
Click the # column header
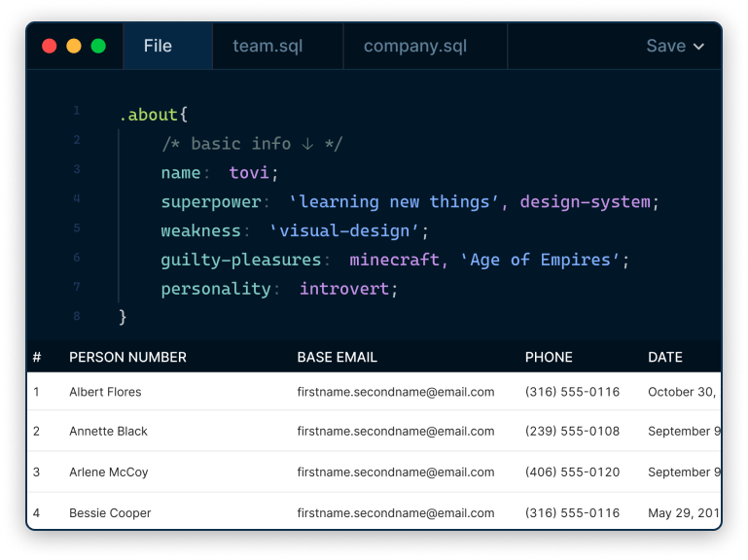37,357
